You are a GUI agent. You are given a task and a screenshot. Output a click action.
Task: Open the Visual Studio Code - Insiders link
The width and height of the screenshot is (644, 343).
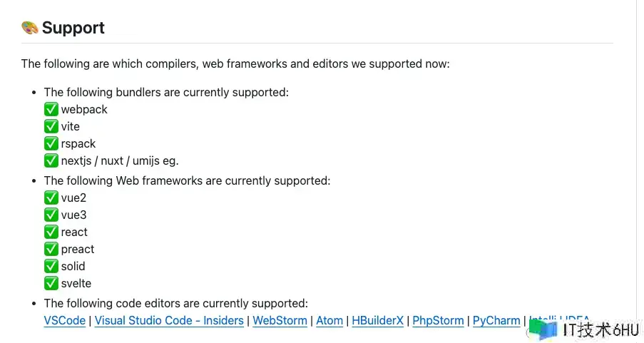pyautogui.click(x=169, y=320)
